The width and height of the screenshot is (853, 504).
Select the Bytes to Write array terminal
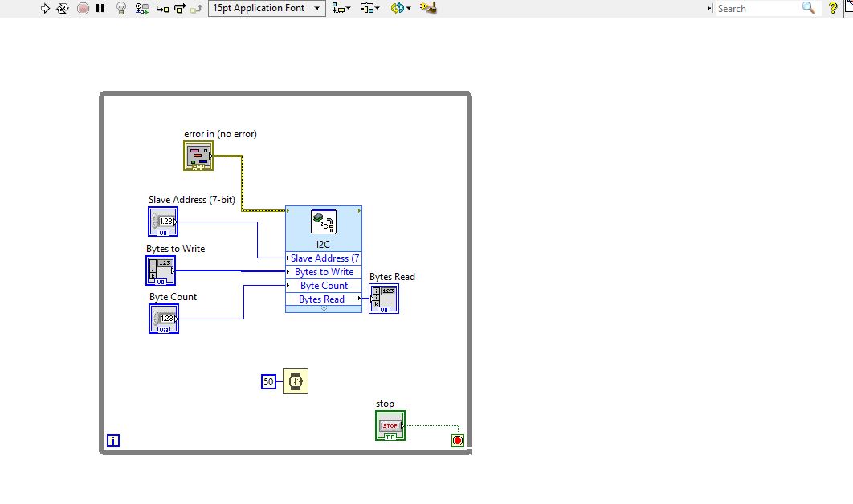coord(161,270)
